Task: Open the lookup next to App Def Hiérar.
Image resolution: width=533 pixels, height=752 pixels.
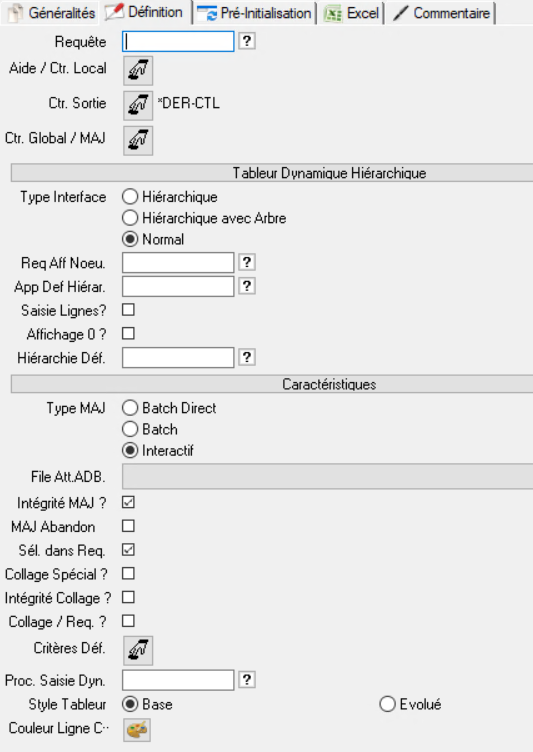Action: (x=247, y=286)
